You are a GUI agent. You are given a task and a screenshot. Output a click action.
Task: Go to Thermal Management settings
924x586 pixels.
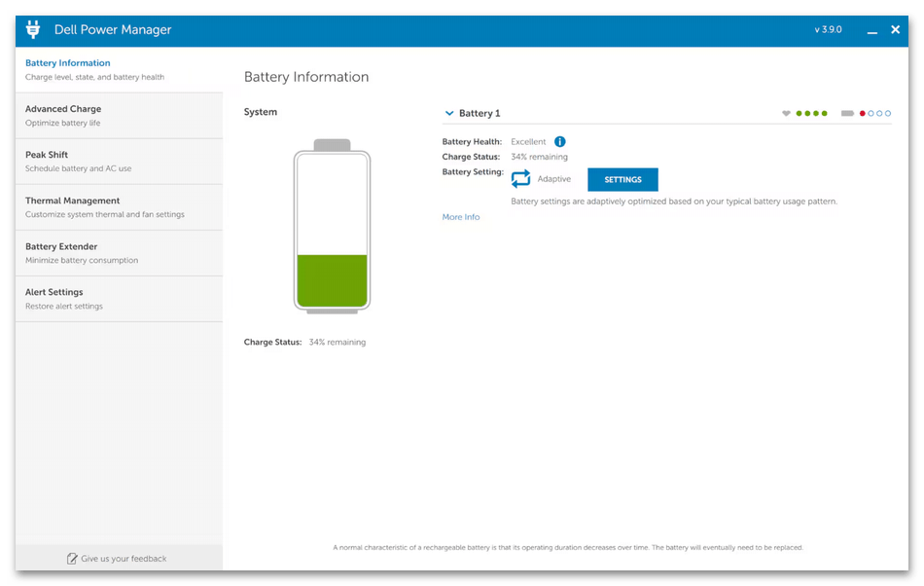[119, 207]
